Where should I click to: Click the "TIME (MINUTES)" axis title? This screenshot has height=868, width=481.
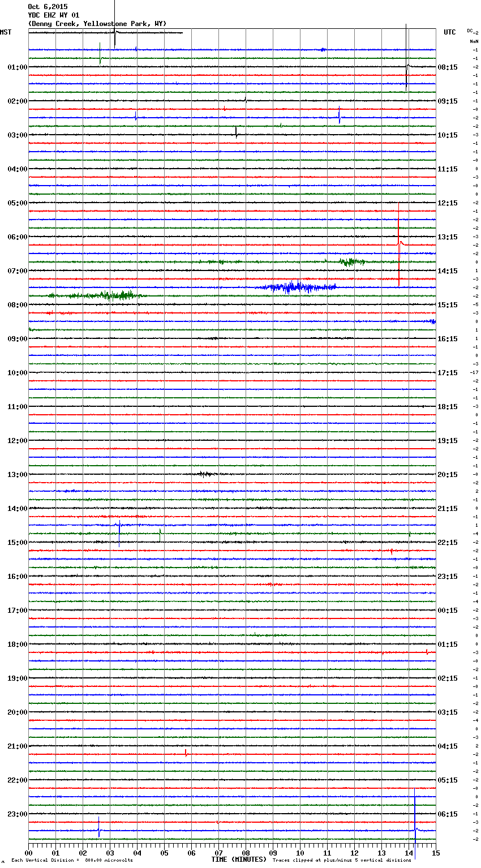coord(239,860)
